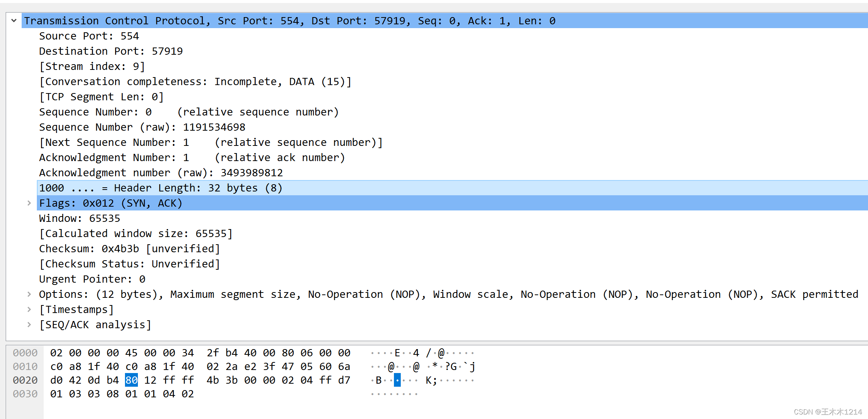This screenshot has height=419, width=868.
Task: Expand the SEQ/ACK analysis section
Action: [x=29, y=325]
